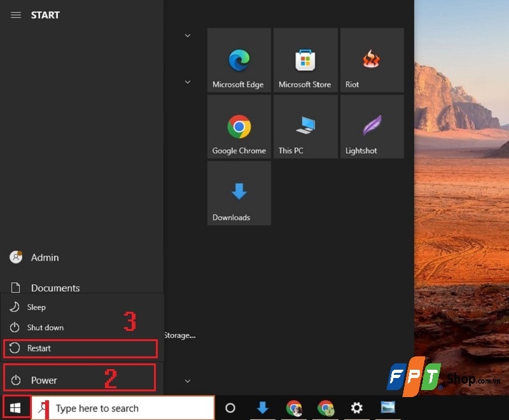Open This PC tile
Image resolution: width=509 pixels, height=420 pixels.
[305, 127]
